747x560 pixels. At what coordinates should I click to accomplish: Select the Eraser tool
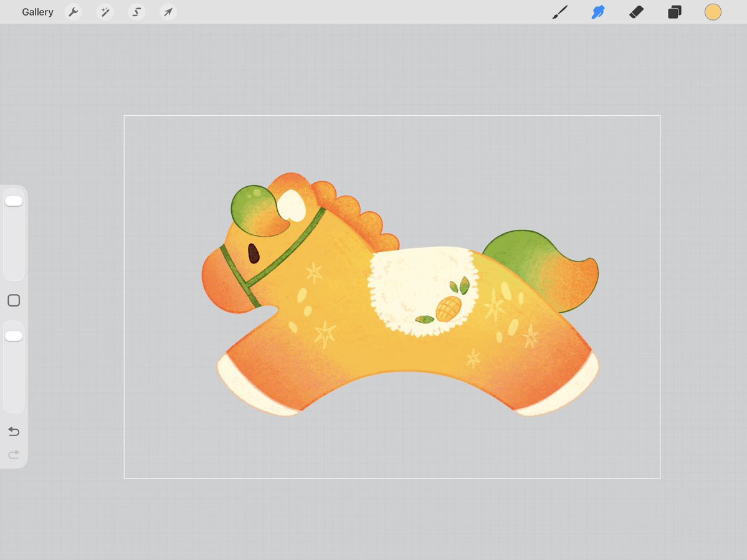click(636, 12)
